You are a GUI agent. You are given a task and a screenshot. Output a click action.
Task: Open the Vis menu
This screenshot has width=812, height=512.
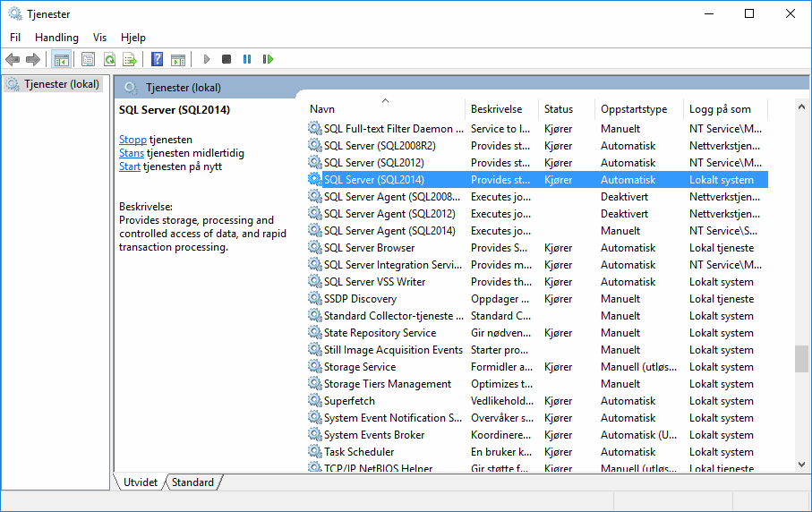[x=99, y=38]
